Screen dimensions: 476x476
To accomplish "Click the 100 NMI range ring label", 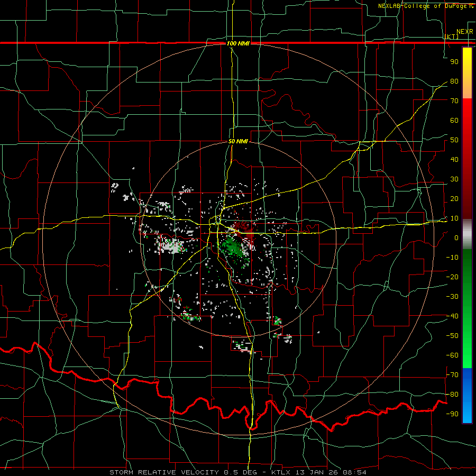I will (x=238, y=43).
